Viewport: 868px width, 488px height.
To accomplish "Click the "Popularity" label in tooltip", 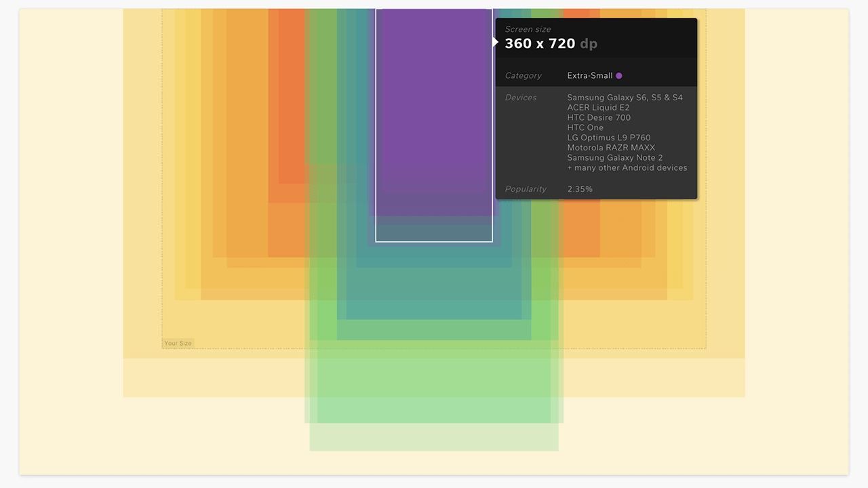I will point(526,189).
